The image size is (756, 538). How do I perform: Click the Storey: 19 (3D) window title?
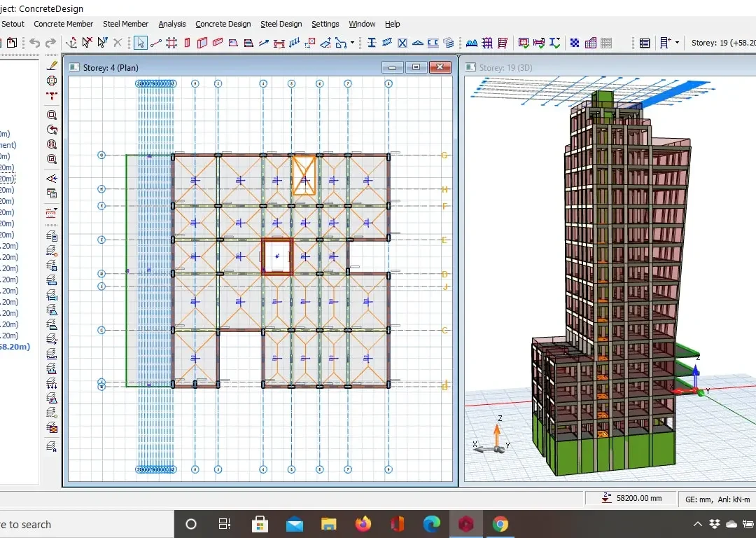tap(506, 67)
